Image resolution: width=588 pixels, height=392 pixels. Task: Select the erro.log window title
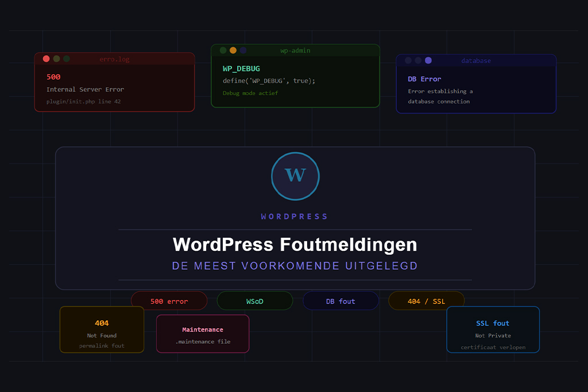114,59
